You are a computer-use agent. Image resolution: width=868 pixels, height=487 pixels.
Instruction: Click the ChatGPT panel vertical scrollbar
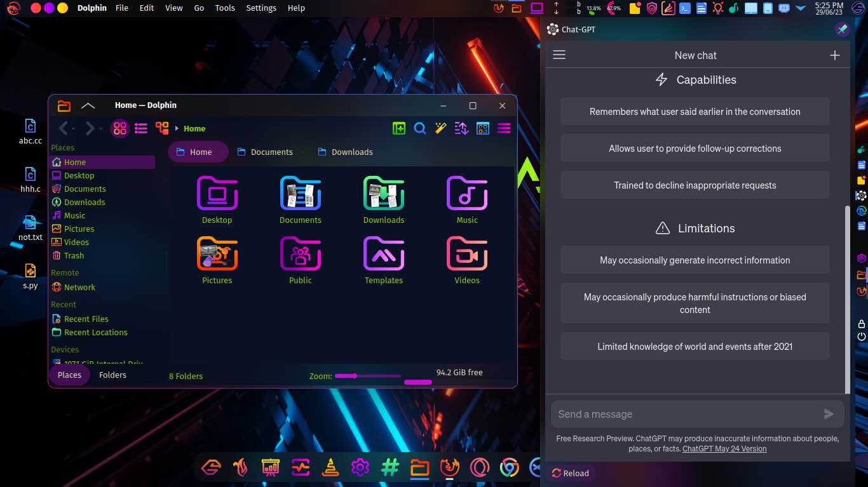pos(847,298)
